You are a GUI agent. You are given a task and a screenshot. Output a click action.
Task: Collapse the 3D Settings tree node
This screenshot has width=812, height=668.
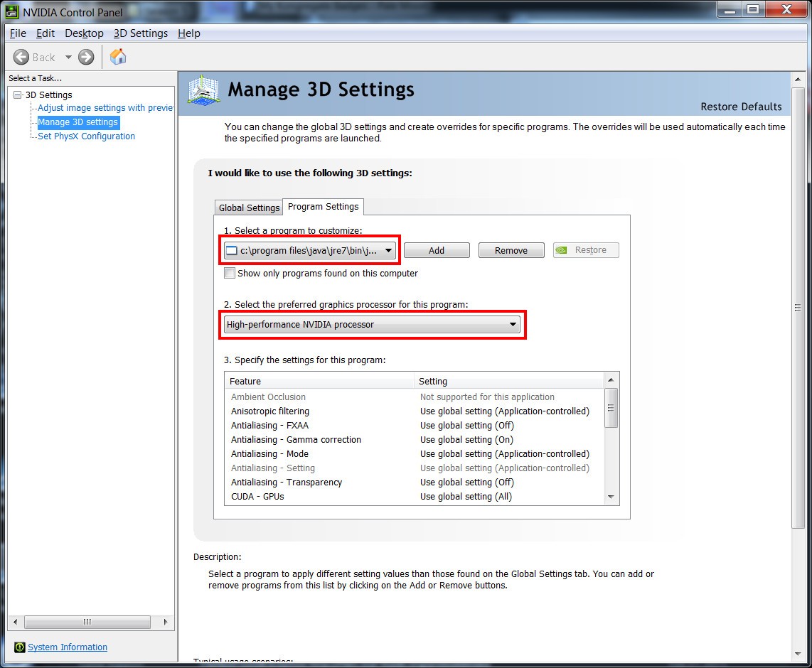click(17, 95)
